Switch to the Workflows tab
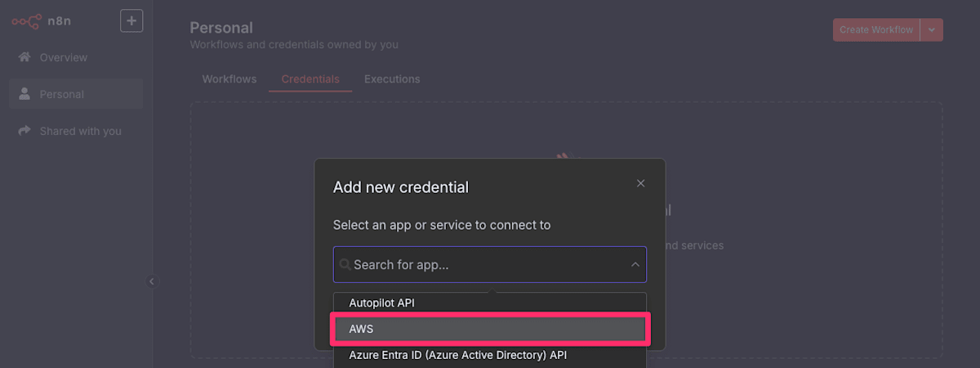Screen dimensions: 980x368 229,79
